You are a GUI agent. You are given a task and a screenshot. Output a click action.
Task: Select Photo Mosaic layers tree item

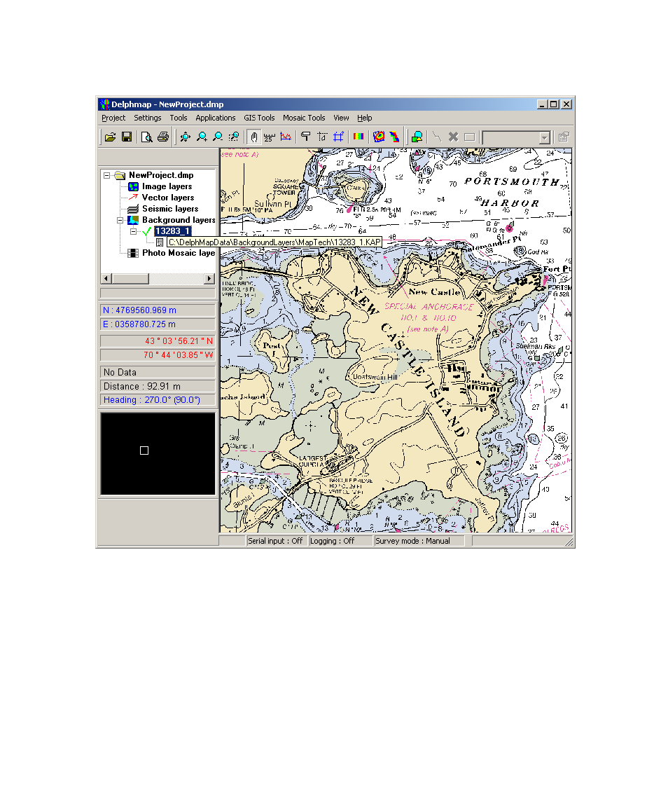pos(179,253)
